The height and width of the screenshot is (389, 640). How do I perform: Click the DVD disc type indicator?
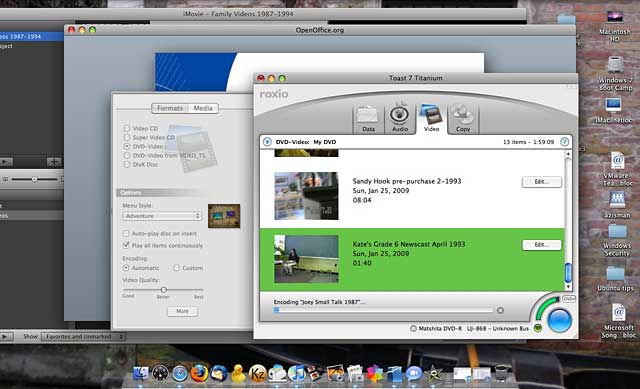tap(569, 299)
